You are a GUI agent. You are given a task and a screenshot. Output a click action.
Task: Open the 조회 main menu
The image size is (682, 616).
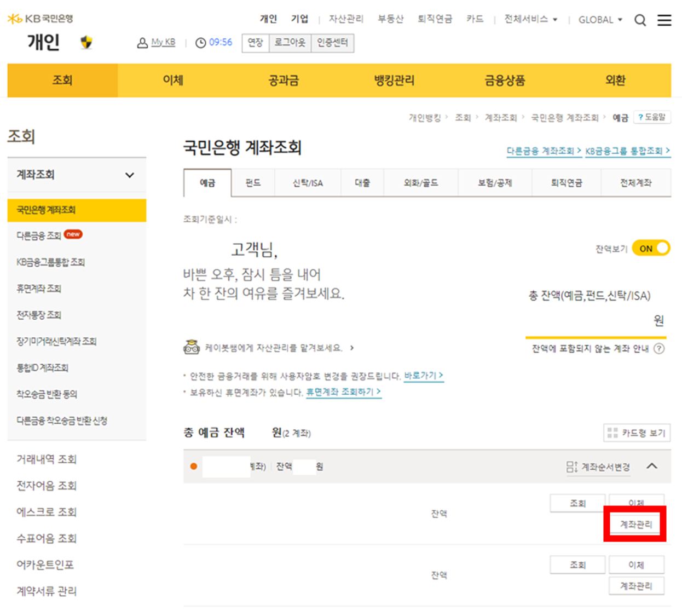(x=62, y=80)
